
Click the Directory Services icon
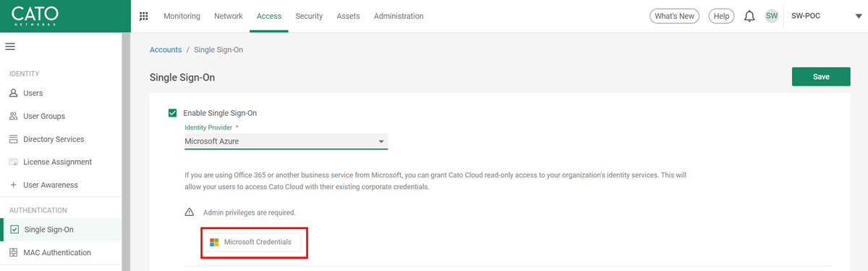click(13, 139)
